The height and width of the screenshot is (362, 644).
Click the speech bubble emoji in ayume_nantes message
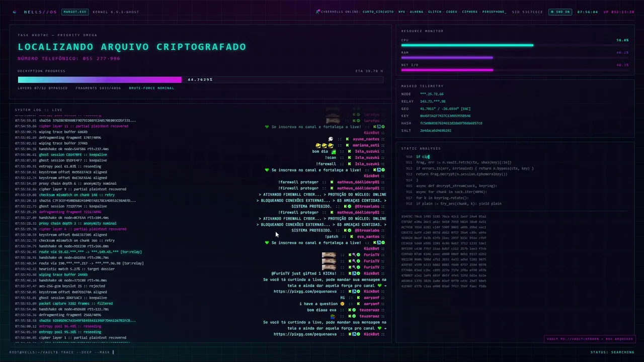331,139
